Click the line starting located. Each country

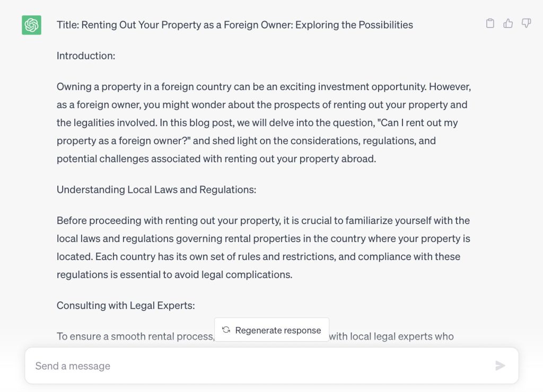click(x=259, y=257)
